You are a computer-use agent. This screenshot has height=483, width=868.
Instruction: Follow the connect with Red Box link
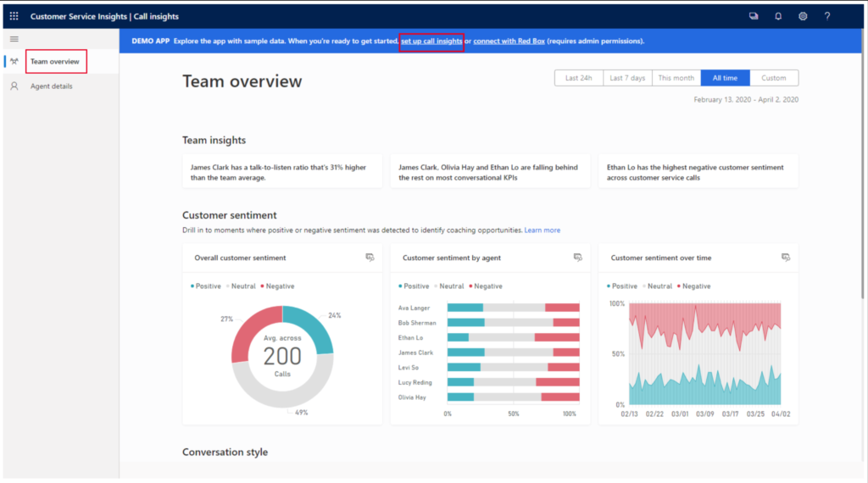[509, 41]
